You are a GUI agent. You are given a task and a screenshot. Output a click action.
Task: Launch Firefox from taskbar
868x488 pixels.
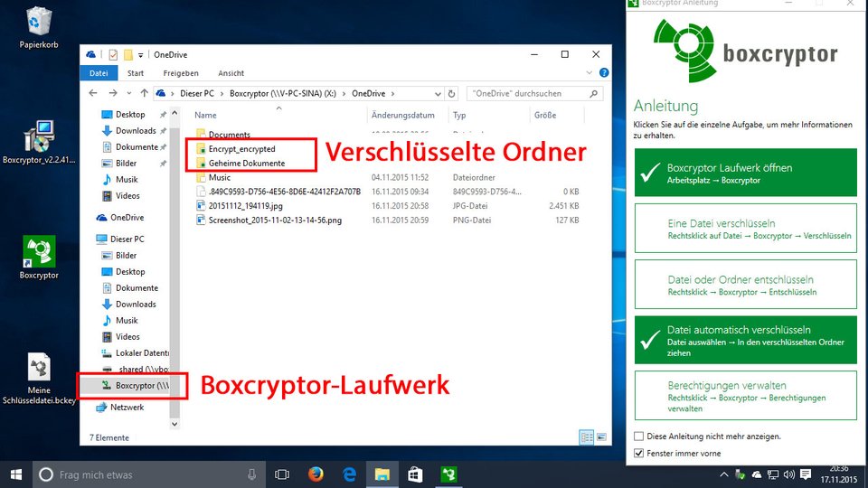(x=316, y=474)
